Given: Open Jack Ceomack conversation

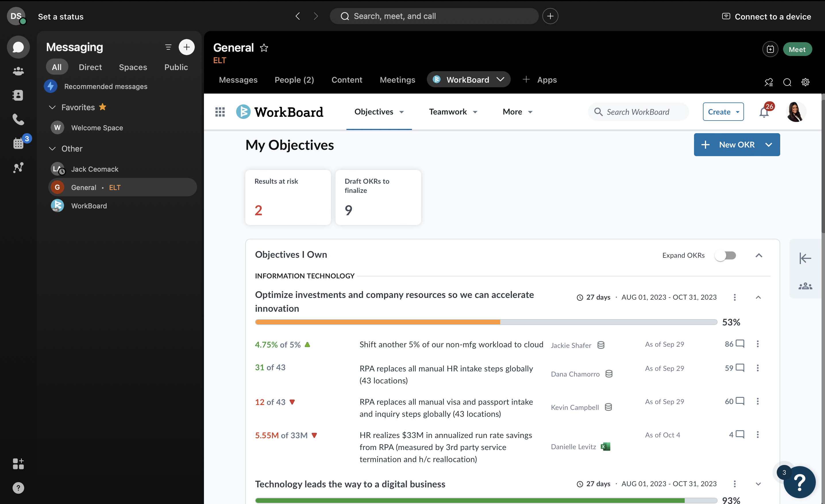Looking at the screenshot, I should click(x=123, y=169).
